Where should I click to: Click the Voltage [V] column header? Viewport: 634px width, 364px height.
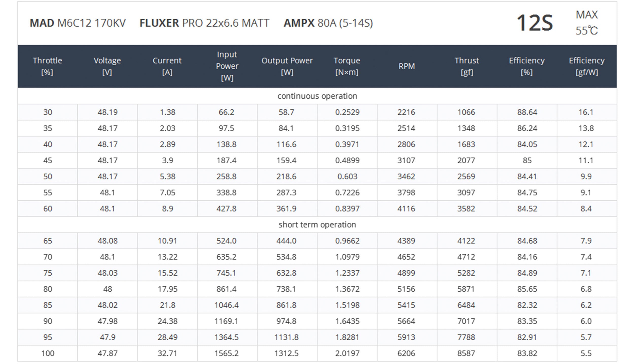pyautogui.click(x=107, y=66)
